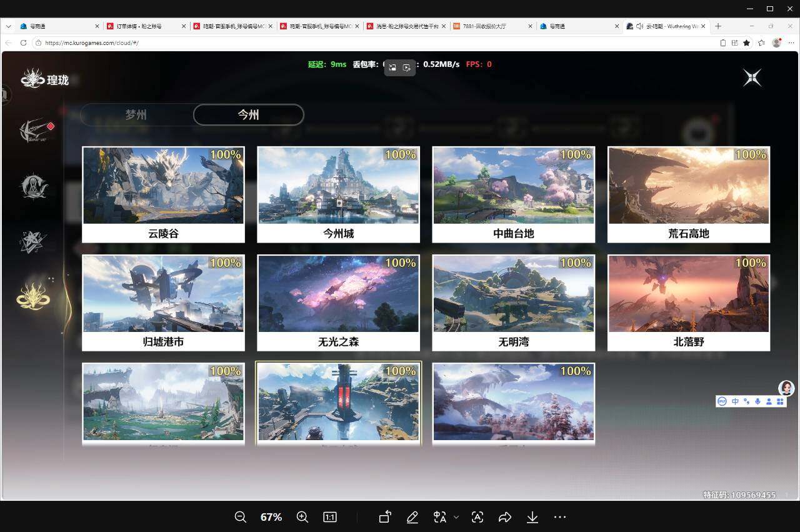
Task: Close the game panel with the X icon
Action: pyautogui.click(x=752, y=78)
